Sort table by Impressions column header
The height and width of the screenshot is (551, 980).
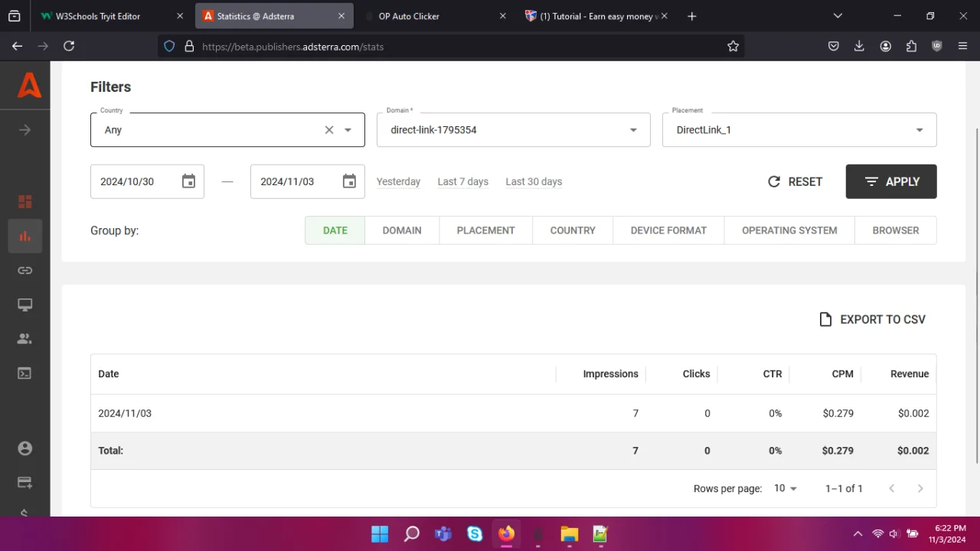(610, 374)
